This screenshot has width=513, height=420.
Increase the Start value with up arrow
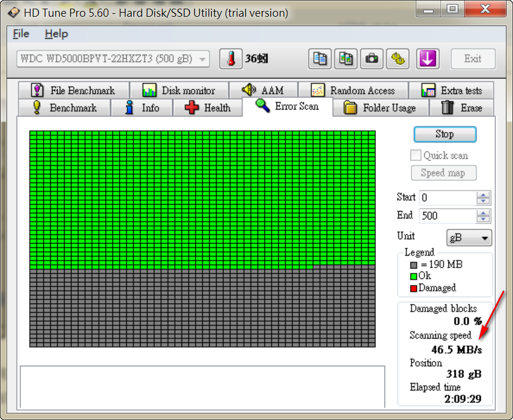[x=483, y=195]
